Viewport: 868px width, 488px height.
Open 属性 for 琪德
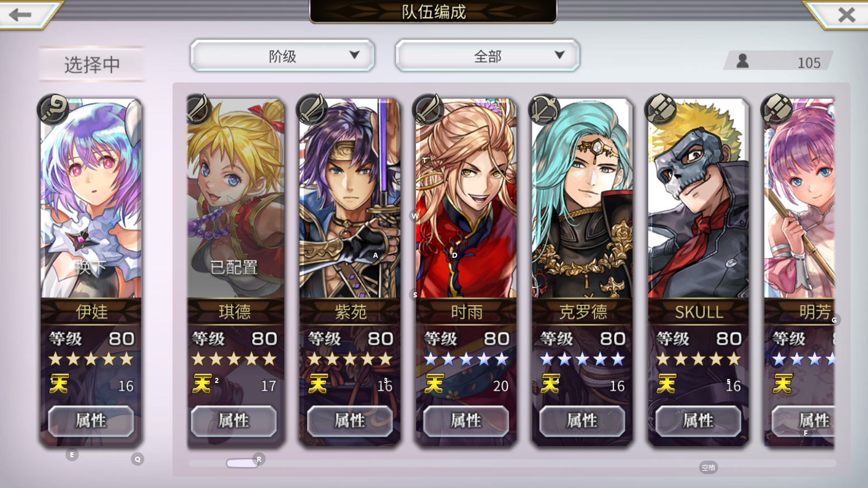point(234,420)
